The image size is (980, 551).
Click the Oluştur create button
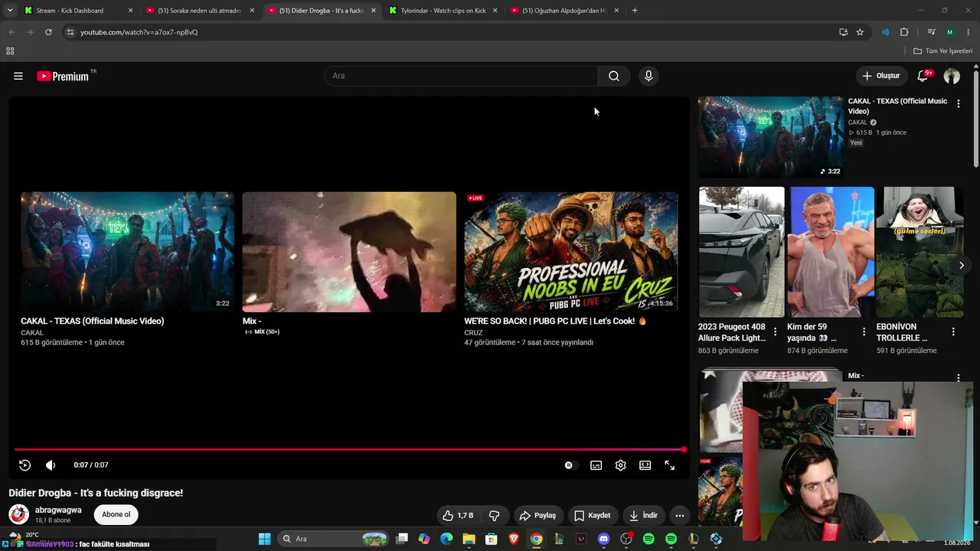881,76
